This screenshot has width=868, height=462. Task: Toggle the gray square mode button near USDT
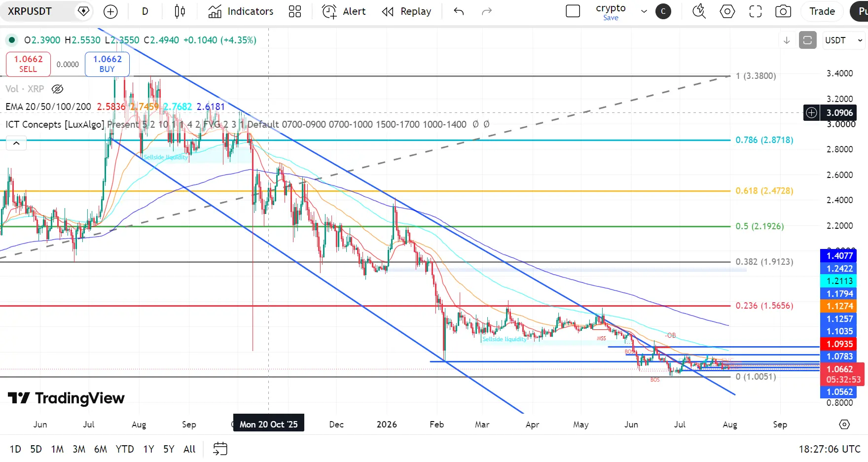tap(807, 40)
